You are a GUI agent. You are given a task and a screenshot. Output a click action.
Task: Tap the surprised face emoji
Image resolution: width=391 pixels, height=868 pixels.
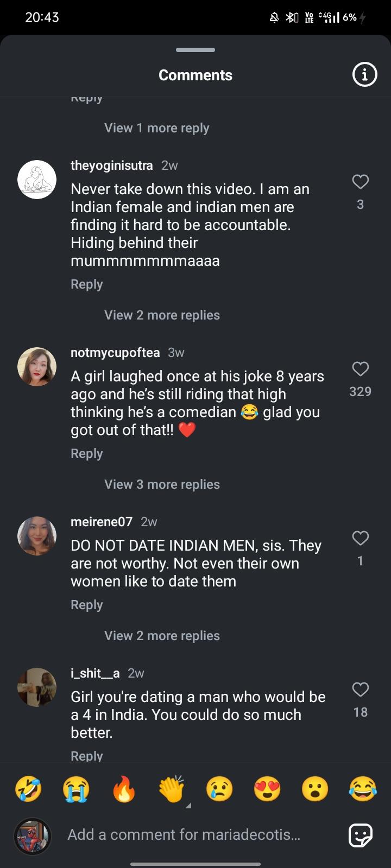point(315,789)
